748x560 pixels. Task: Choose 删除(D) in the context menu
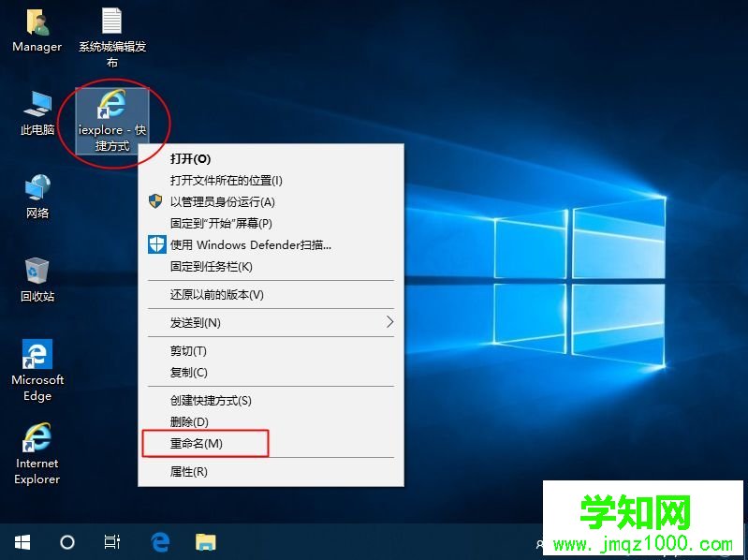coord(271,421)
